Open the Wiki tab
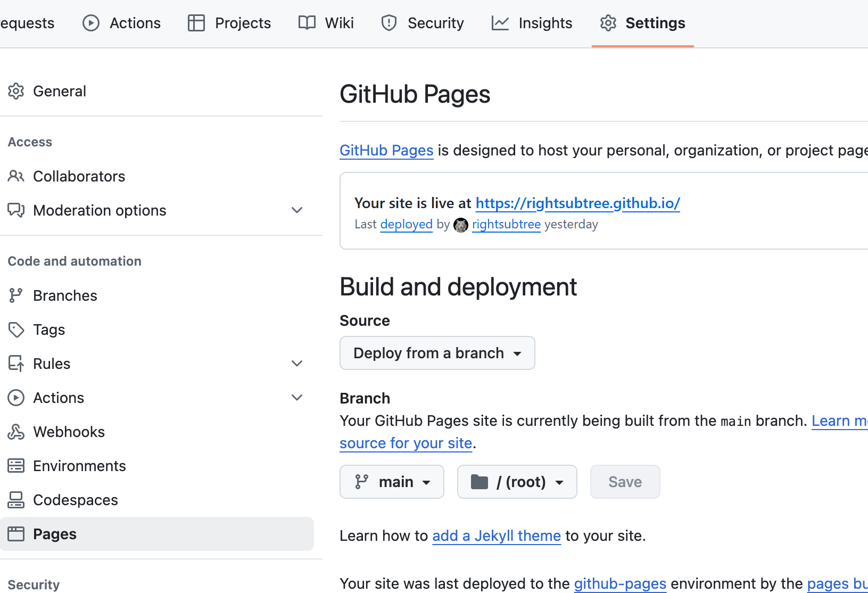 326,23
